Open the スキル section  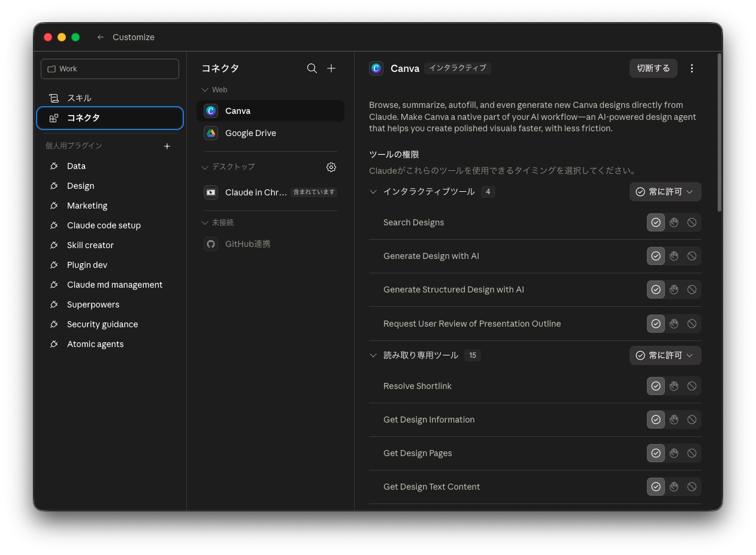pos(110,98)
